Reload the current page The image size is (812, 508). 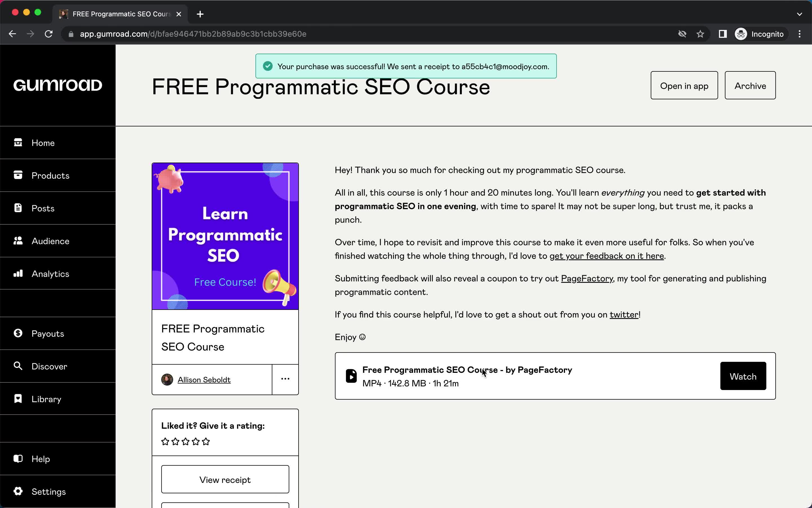click(49, 34)
